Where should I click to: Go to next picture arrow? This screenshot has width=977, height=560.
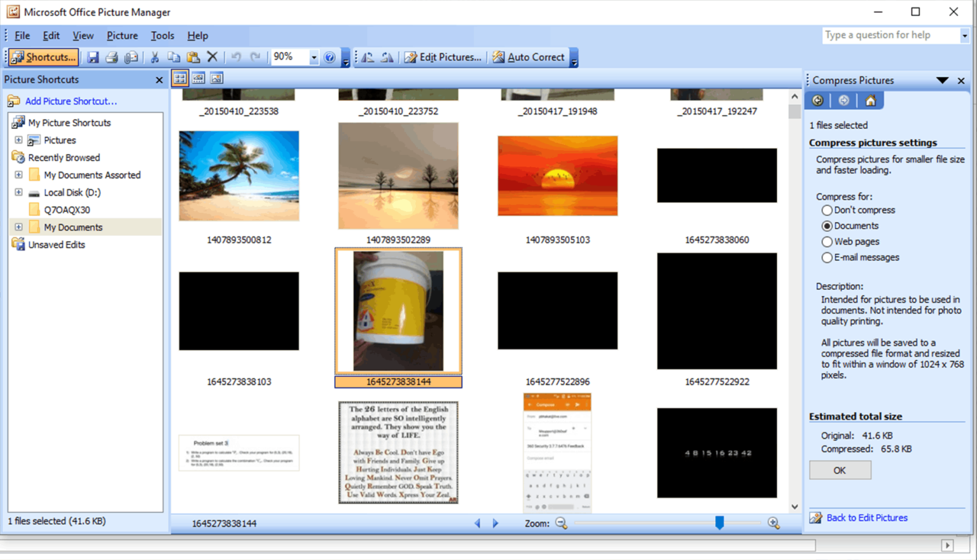(x=495, y=523)
